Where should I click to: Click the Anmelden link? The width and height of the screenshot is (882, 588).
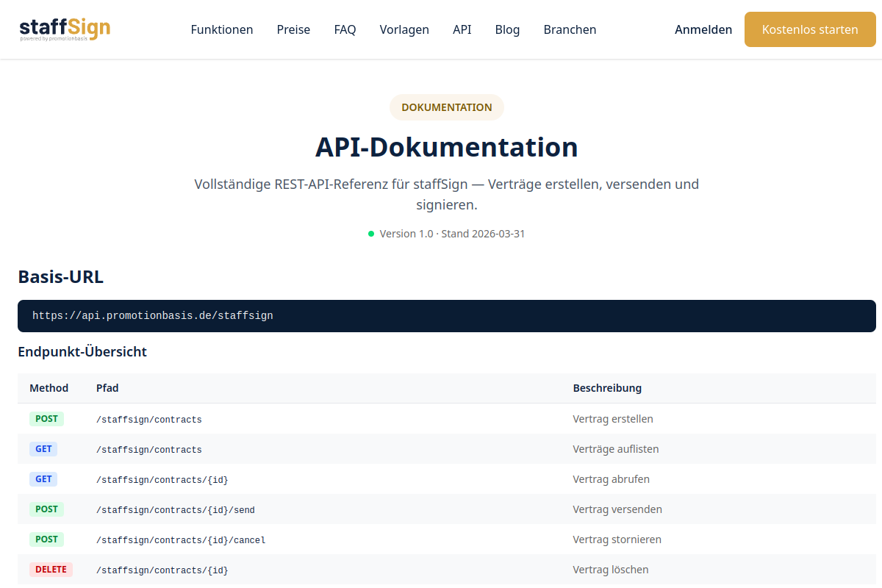coord(703,29)
